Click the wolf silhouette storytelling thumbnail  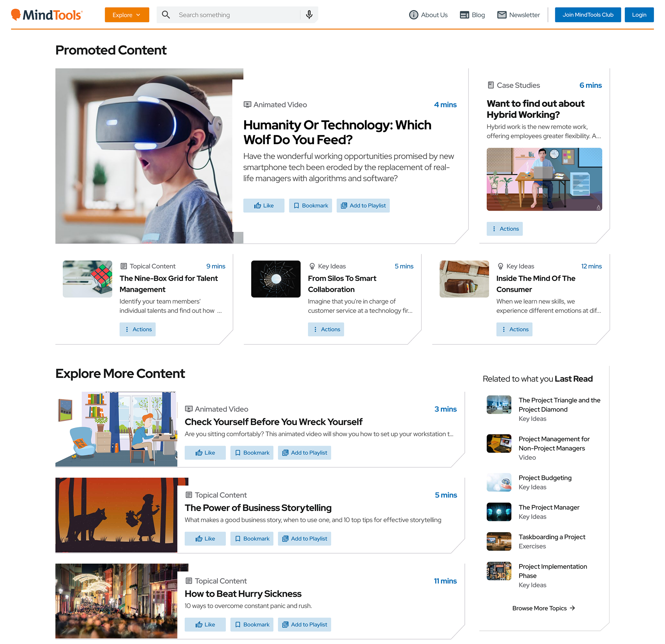click(116, 515)
